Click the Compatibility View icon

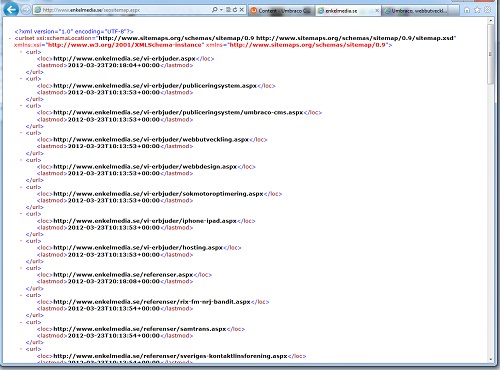coord(228,10)
